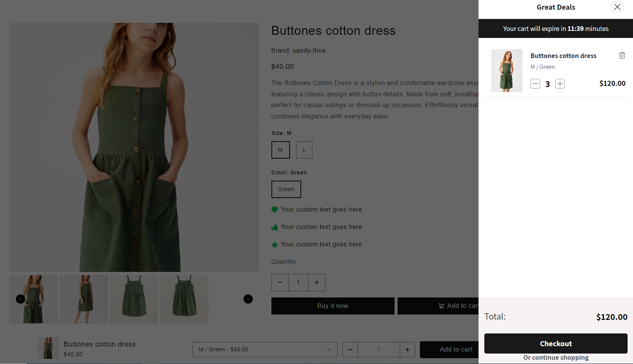Viewport: 633px width, 364px height.
Task: Select the third dress gallery thumbnail
Action: (134, 299)
